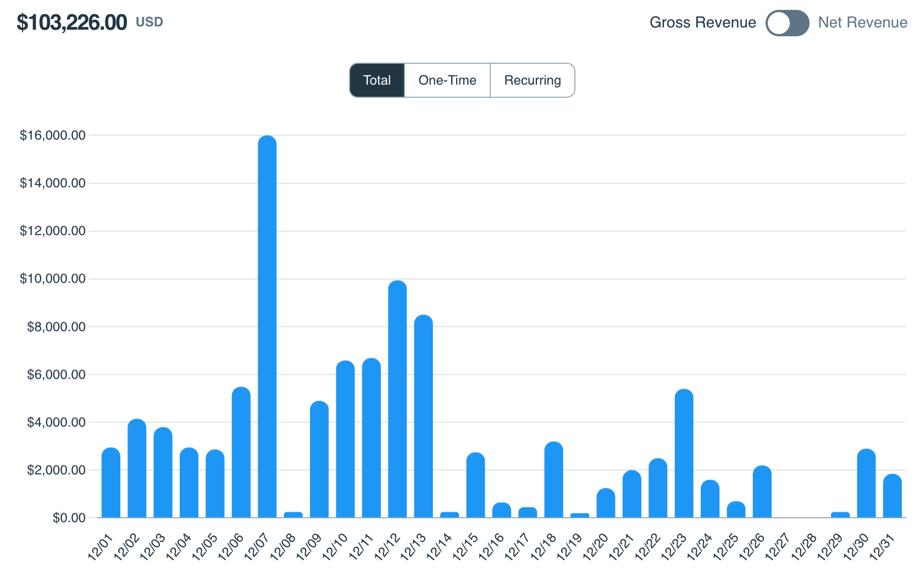The width and height of the screenshot is (920, 588).
Task: Switch to the One-Time tab
Action: [x=447, y=80]
